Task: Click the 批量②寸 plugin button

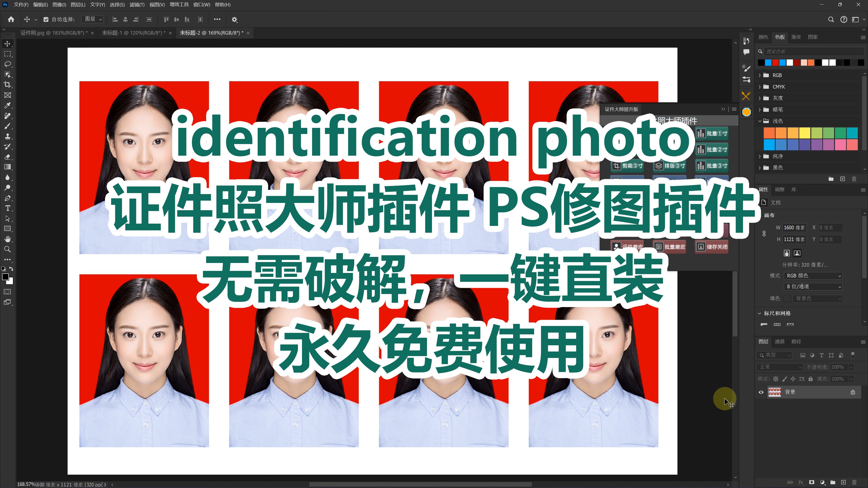Action: tap(712, 150)
